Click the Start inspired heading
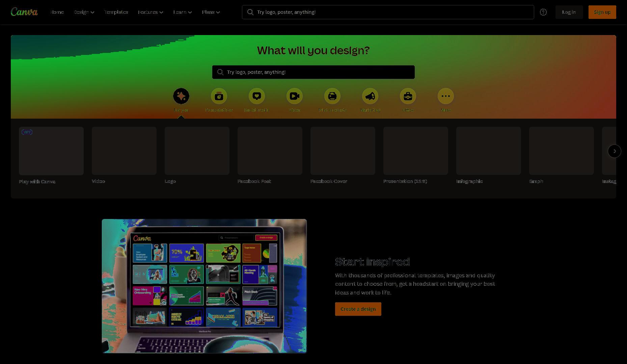 tap(373, 262)
